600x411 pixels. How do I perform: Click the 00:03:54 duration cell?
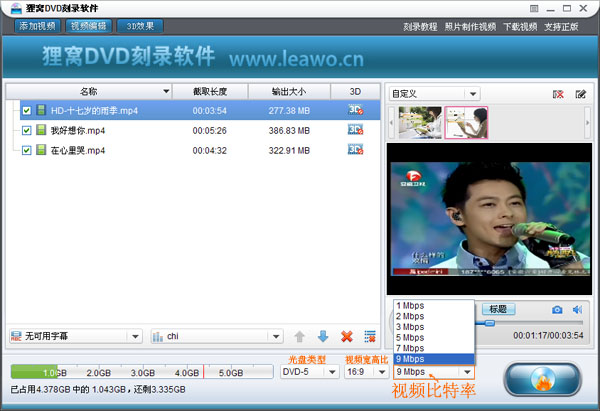click(x=210, y=111)
